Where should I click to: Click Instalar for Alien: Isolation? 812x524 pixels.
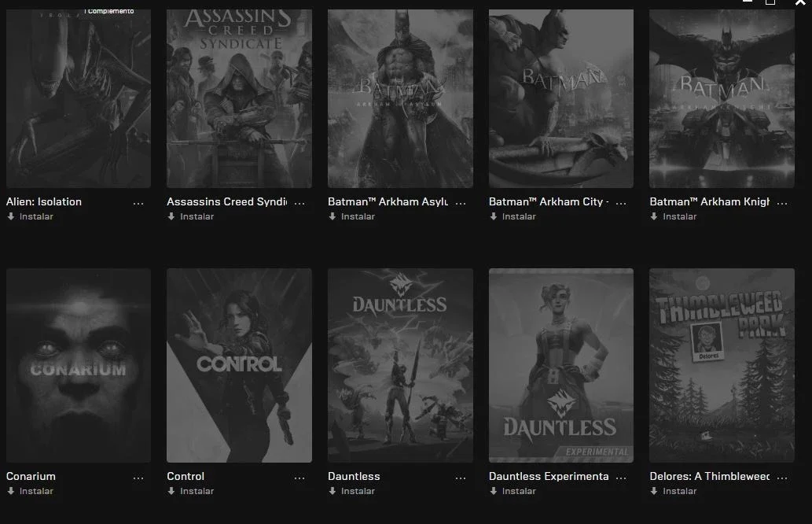pos(36,216)
